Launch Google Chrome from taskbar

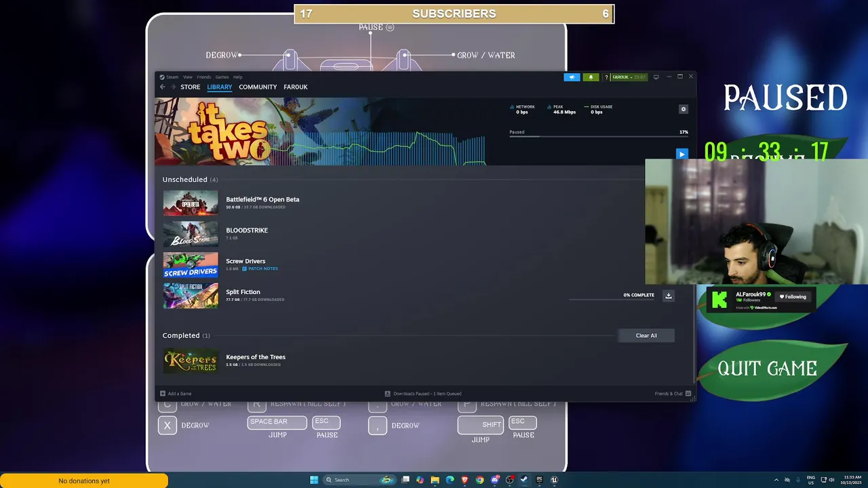tap(479, 480)
